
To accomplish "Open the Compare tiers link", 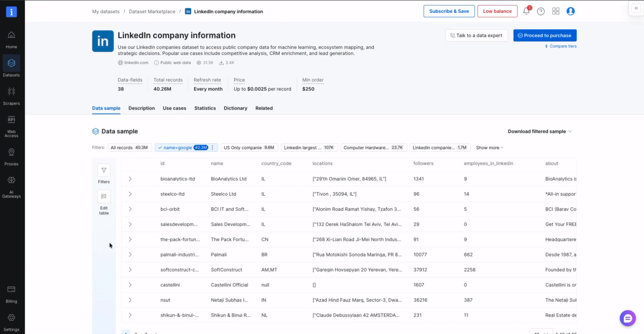I will click(x=561, y=46).
